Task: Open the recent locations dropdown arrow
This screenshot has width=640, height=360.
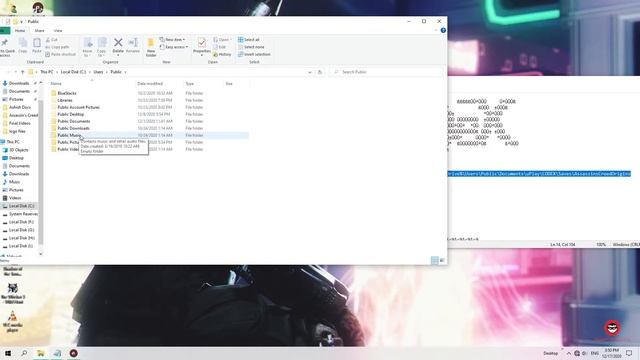Action: pyautogui.click(x=16, y=72)
